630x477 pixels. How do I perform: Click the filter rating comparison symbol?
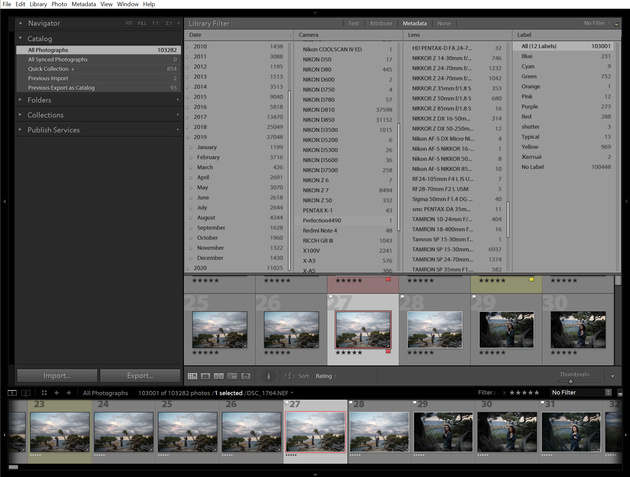point(504,393)
